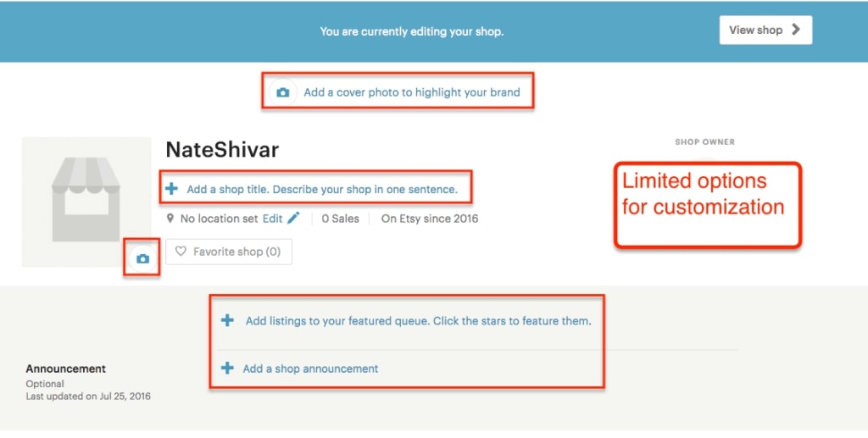Open Add listings to your featured queue
This screenshot has height=438, width=868.
point(418,321)
